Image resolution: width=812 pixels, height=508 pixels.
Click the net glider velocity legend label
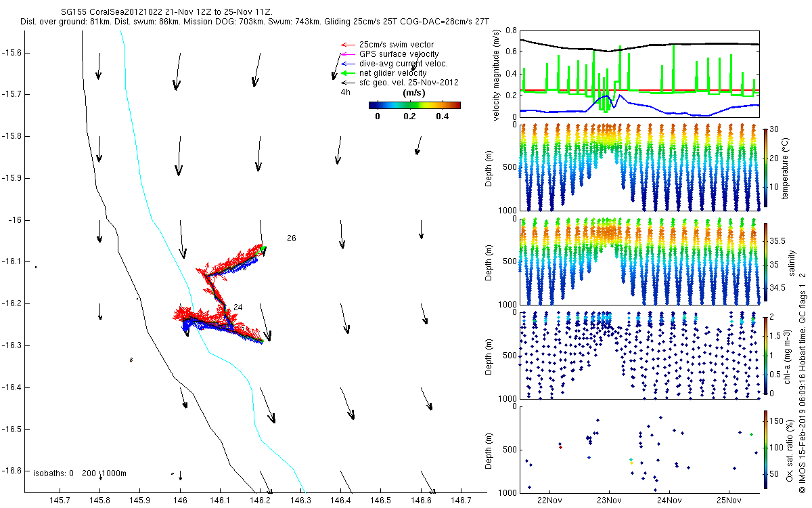[392, 73]
